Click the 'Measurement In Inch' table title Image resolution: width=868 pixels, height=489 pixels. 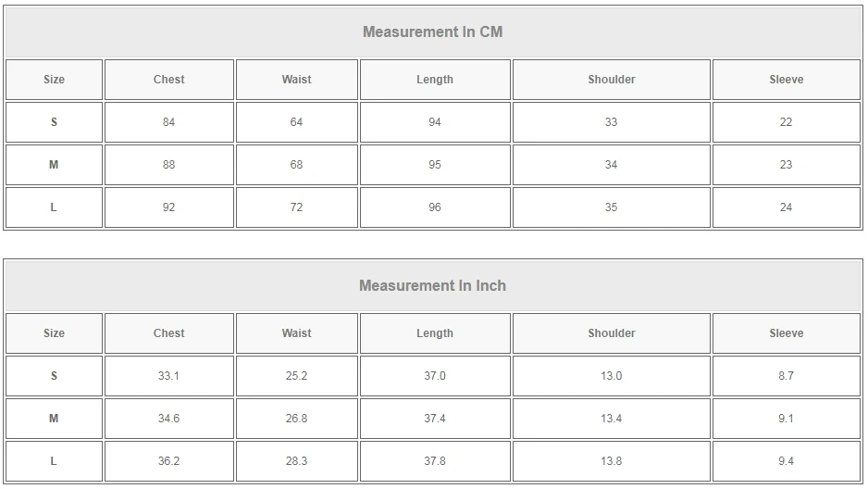[432, 286]
